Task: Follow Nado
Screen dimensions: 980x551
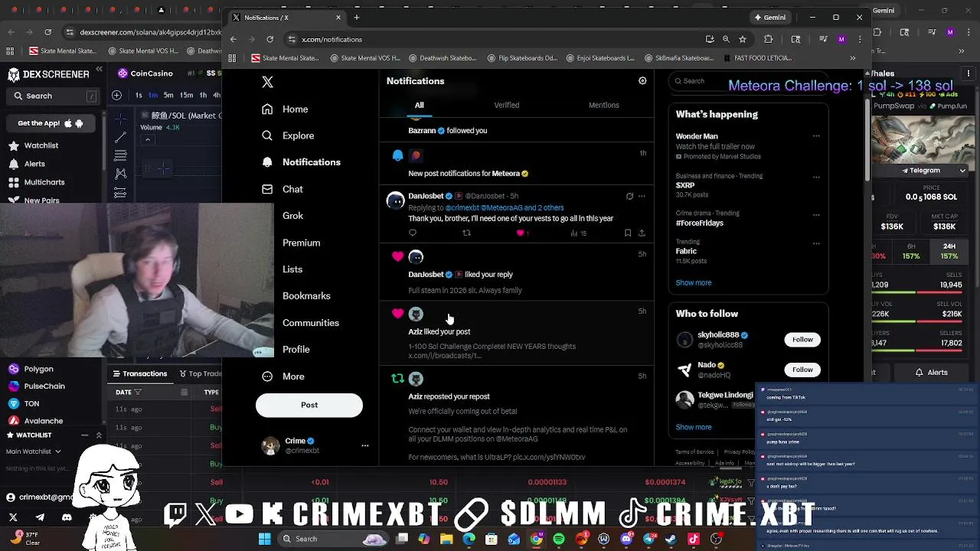Action: coord(802,370)
